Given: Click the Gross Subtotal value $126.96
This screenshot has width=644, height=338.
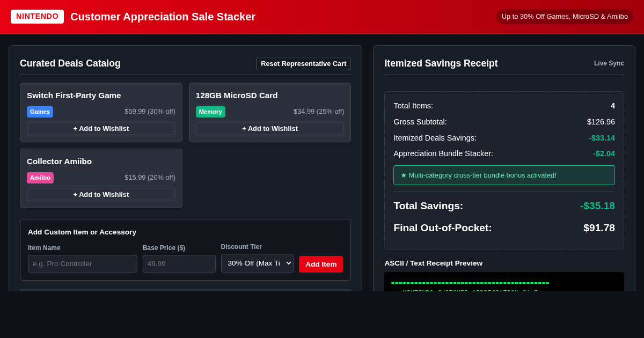Looking at the screenshot, I should tap(601, 122).
